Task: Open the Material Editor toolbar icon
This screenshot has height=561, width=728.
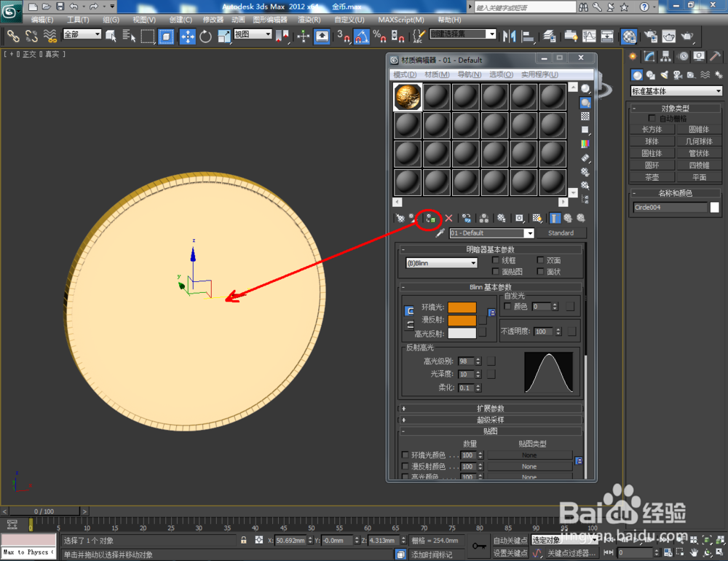Action: (x=629, y=36)
